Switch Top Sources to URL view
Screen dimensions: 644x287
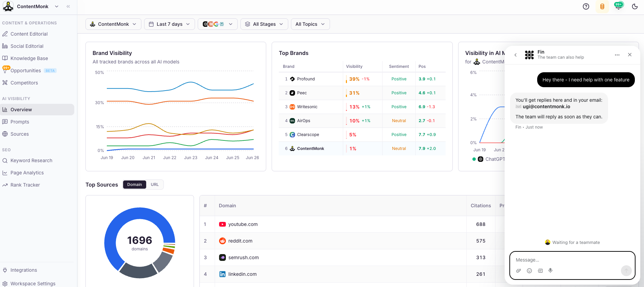coord(155,185)
